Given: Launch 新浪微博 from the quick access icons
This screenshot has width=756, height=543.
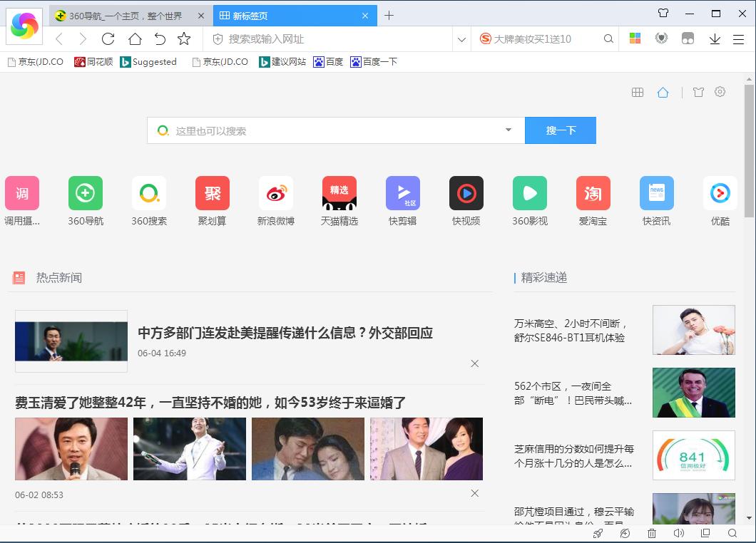Looking at the screenshot, I should pos(275,192).
